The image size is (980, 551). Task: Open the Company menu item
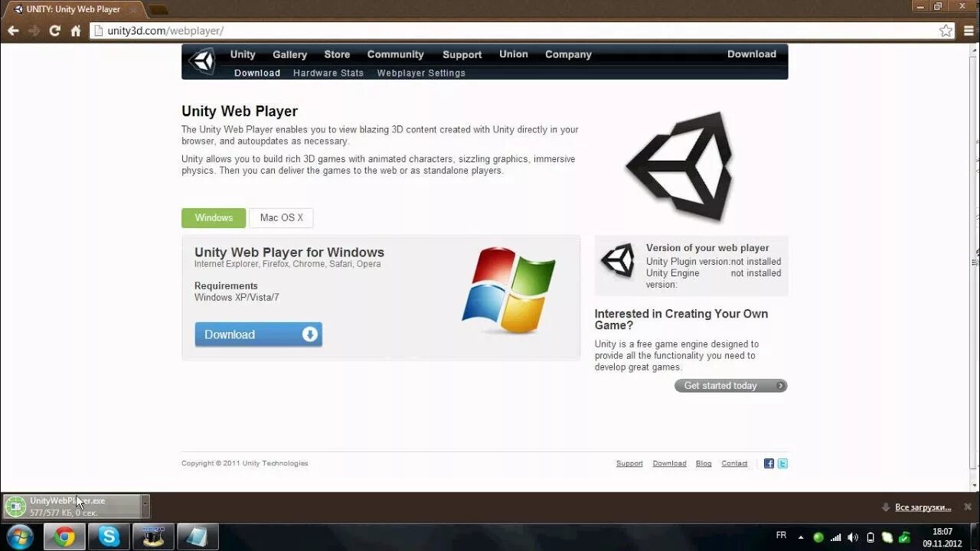pos(568,54)
